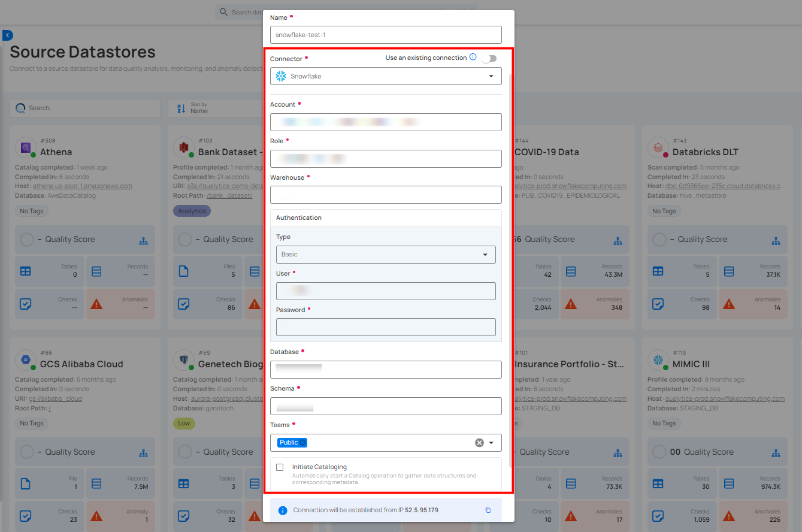Toggle Use an existing connection switch
802x532 pixels.
pos(489,58)
